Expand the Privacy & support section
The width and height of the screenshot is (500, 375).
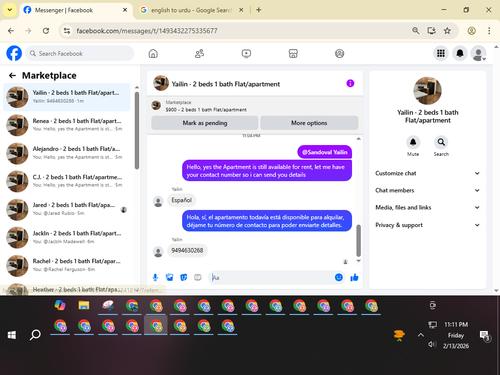[427, 225]
